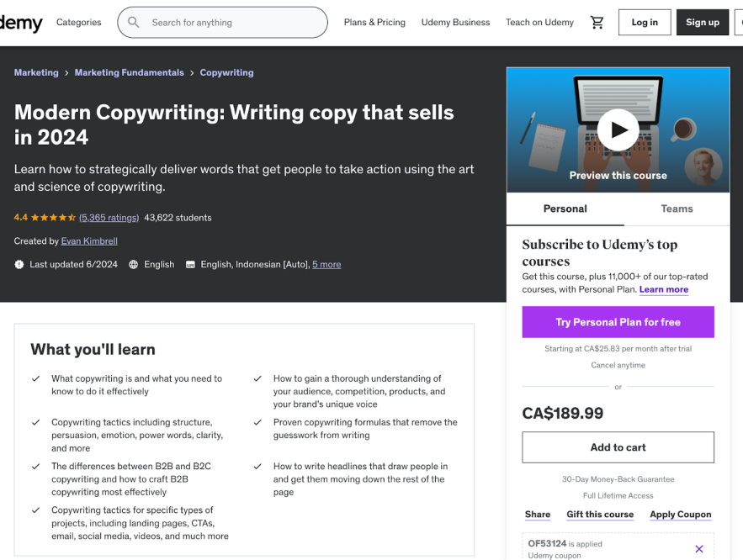743x560 pixels.
Task: Click the last updated badge icon
Action: (x=19, y=264)
